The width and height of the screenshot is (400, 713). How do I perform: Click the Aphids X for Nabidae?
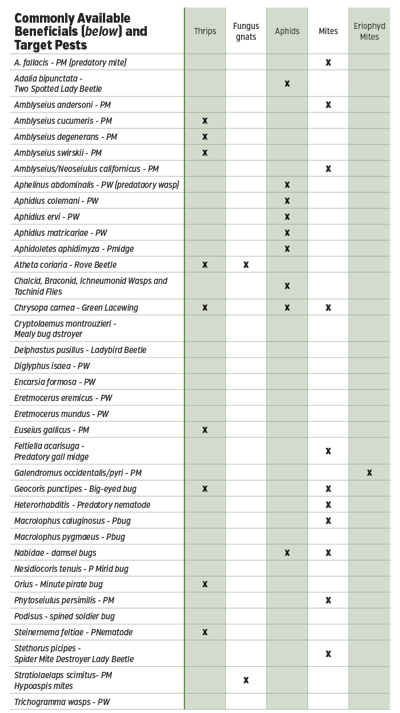click(287, 553)
